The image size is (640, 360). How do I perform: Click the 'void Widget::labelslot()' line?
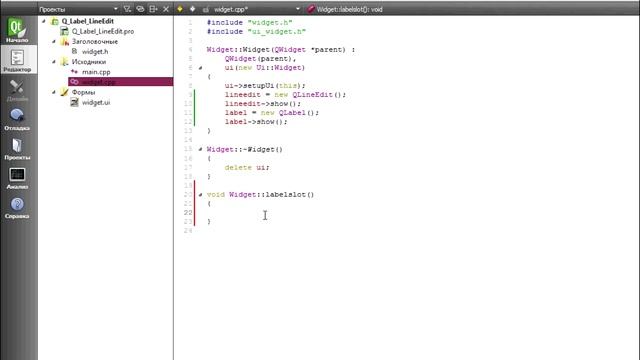pyautogui.click(x=260, y=195)
